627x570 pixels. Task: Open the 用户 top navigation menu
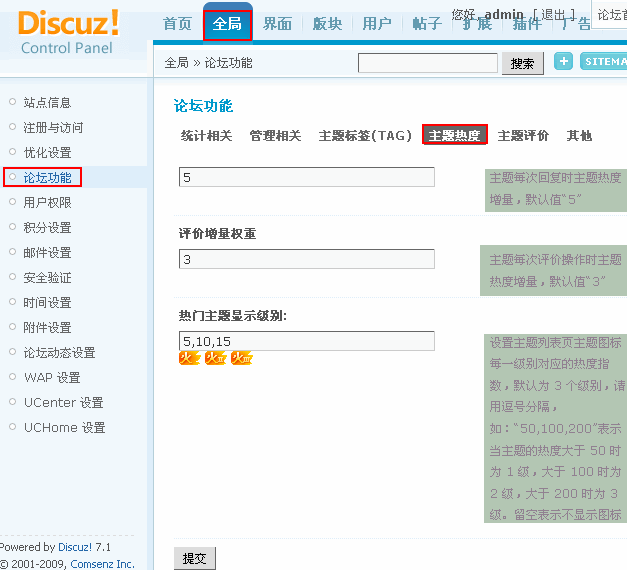pyautogui.click(x=377, y=24)
